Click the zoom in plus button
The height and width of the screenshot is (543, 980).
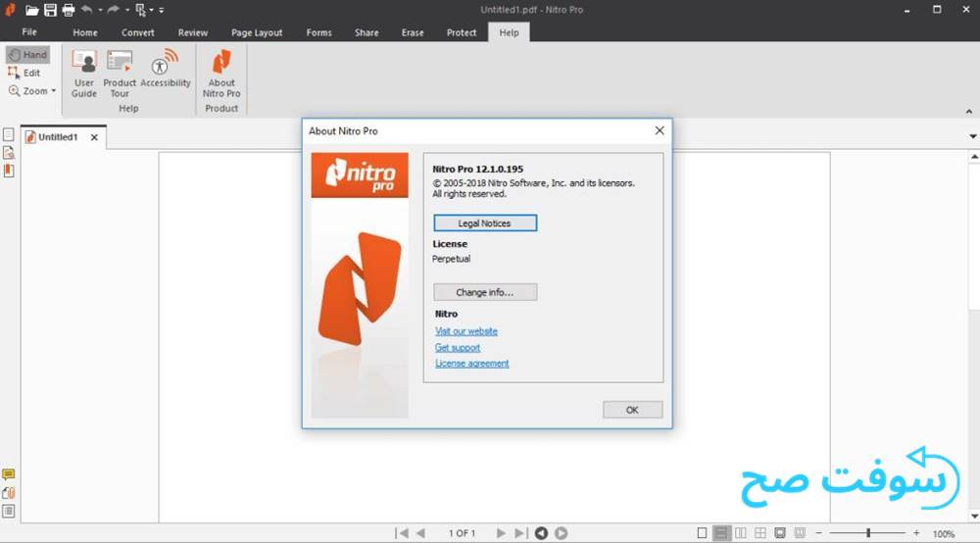point(916,533)
